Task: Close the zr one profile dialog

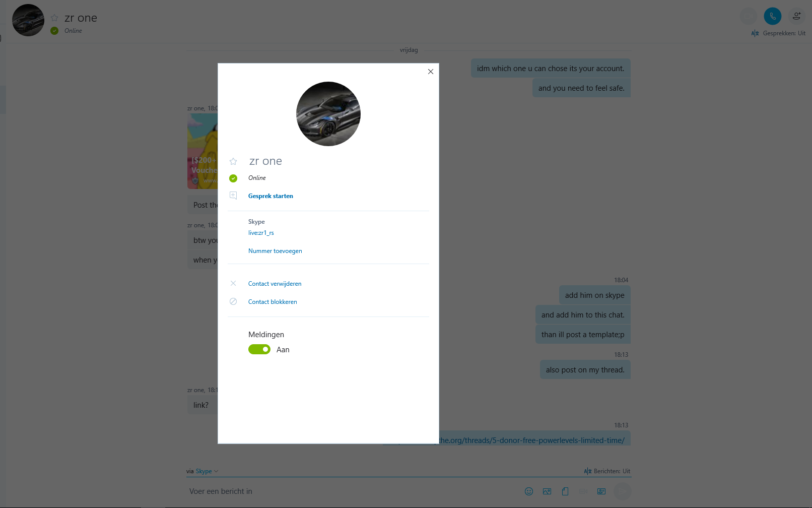Action: [431, 72]
